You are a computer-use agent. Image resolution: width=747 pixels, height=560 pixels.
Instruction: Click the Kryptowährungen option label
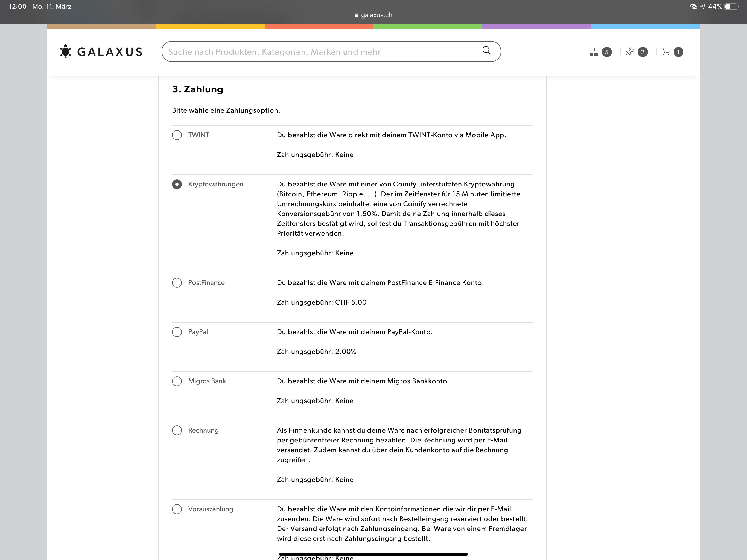(x=216, y=184)
